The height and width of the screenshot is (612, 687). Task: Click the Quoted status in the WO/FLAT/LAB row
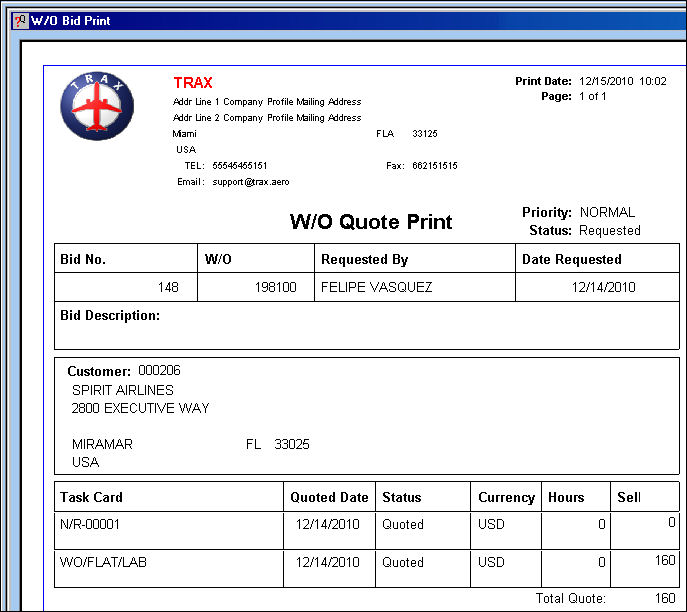403,562
